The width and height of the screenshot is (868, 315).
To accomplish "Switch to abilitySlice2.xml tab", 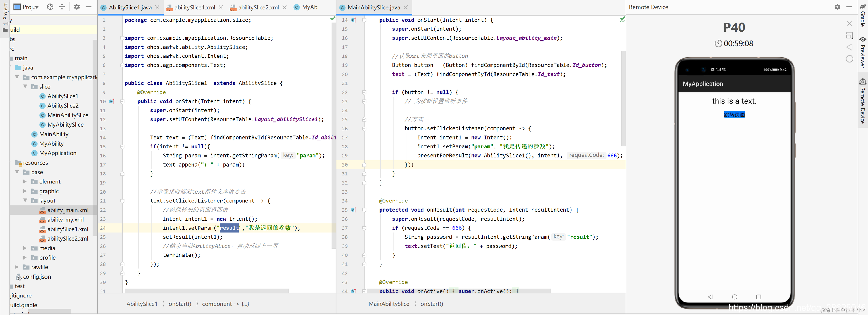I will point(258,7).
